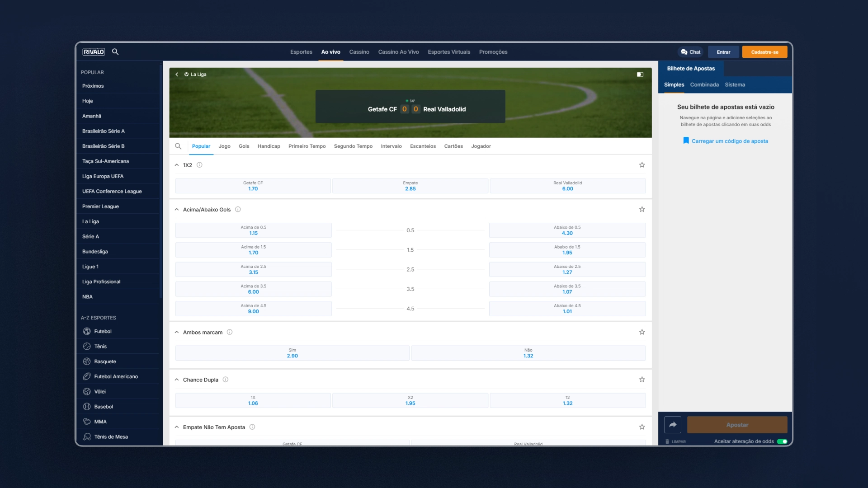The image size is (868, 488).
Task: Collapse the Ambos marcam section
Action: (x=176, y=333)
